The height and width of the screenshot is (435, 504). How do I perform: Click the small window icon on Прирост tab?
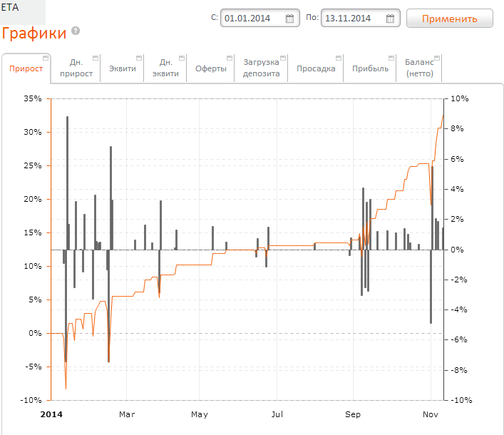pyautogui.click(x=46, y=57)
